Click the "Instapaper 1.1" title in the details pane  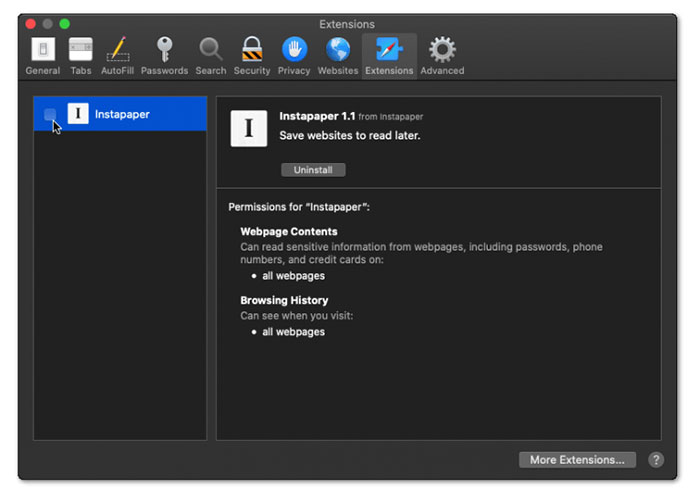point(317,116)
